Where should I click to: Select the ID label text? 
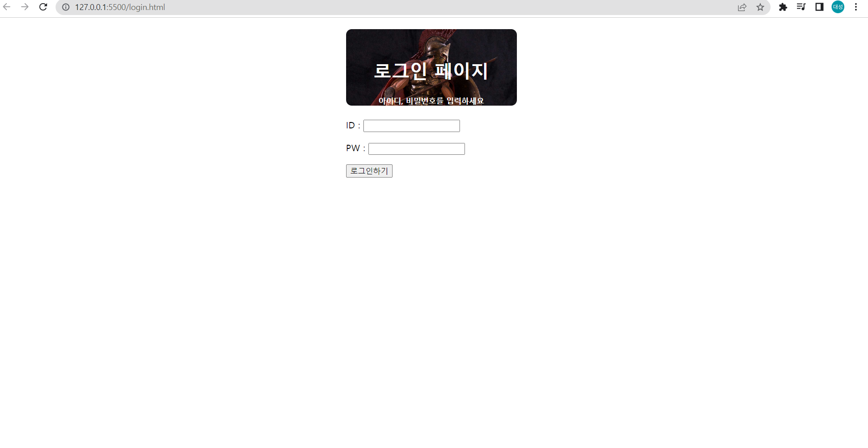(353, 126)
